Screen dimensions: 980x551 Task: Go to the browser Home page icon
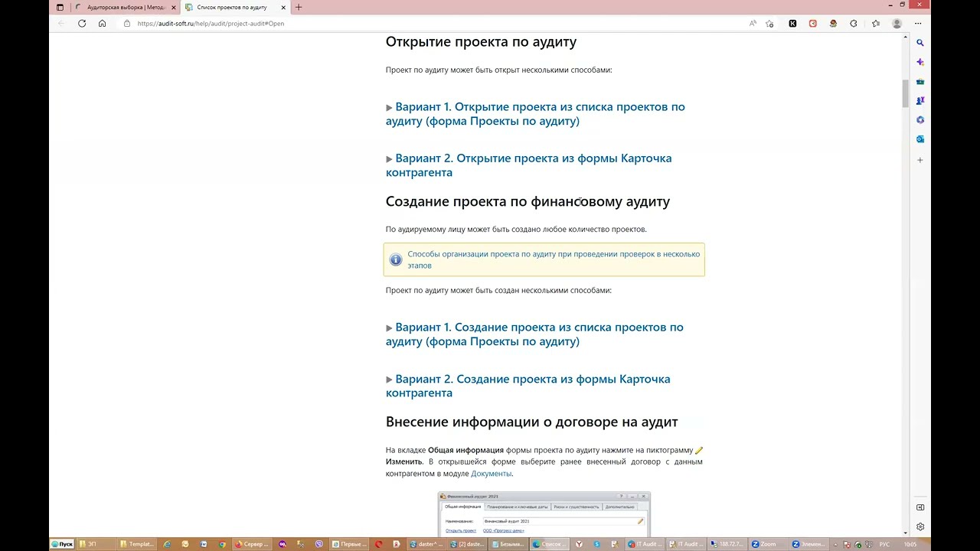[102, 24]
